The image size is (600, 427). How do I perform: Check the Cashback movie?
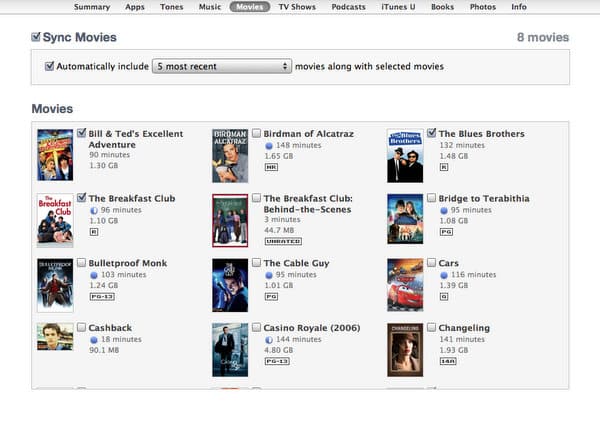(82, 327)
